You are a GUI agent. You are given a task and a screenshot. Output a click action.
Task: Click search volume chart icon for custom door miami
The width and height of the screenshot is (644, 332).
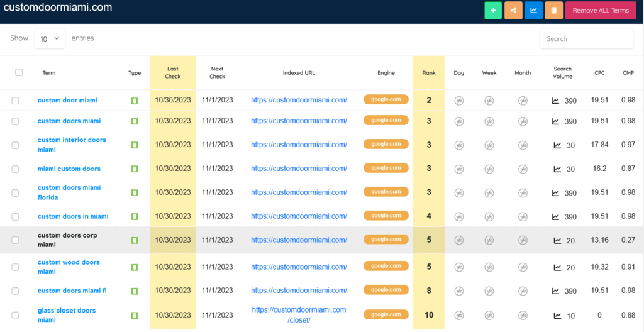(555, 101)
